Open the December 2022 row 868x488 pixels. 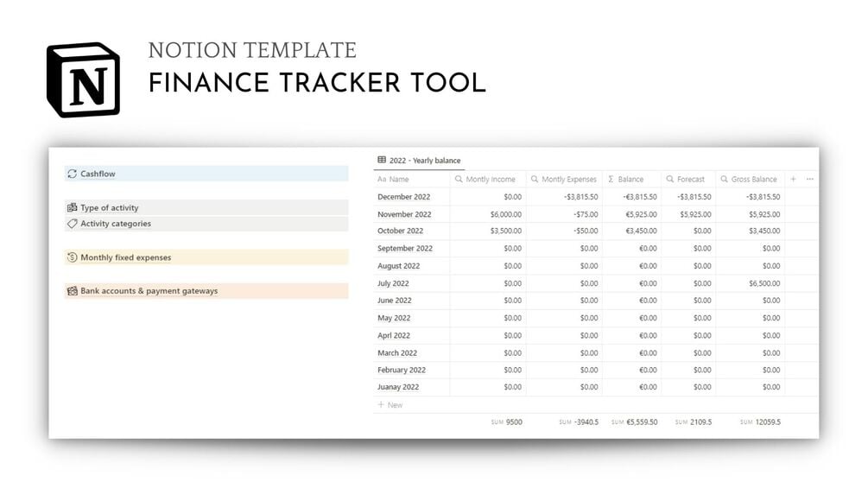[403, 197]
